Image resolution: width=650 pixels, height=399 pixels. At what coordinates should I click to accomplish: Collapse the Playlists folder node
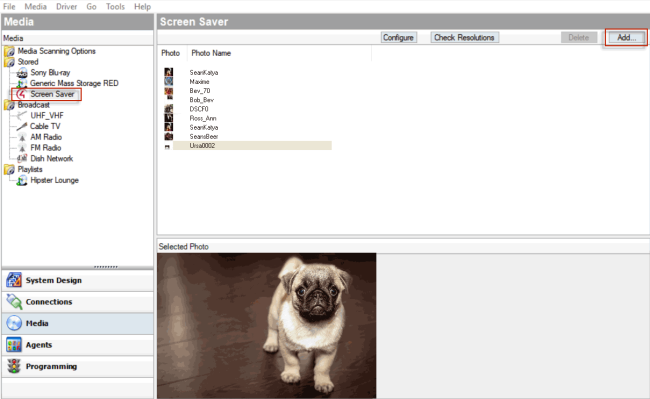(x=10, y=169)
